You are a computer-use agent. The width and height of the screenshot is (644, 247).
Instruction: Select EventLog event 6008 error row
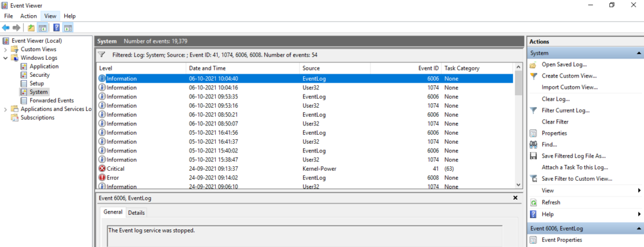(305, 178)
